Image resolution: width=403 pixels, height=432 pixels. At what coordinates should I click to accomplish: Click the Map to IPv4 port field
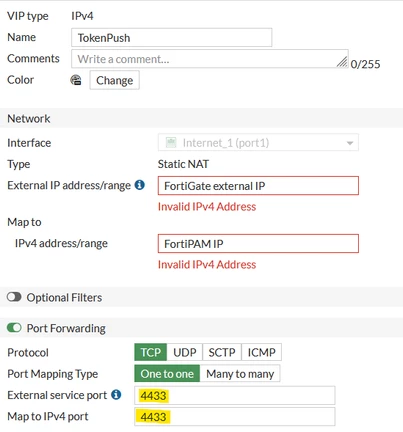[235, 416]
